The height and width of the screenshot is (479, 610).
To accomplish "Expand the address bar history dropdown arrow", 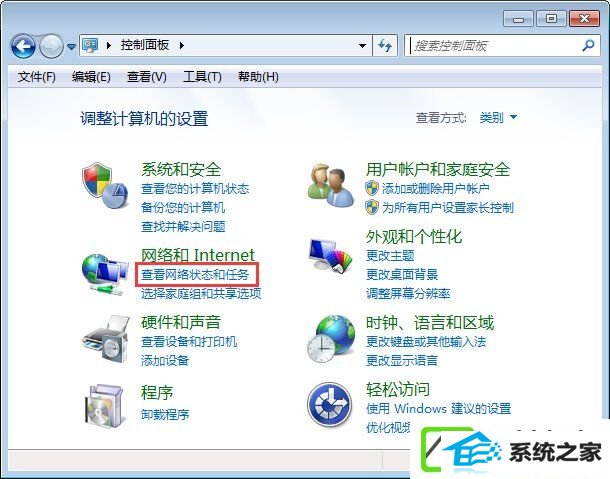I will point(362,46).
